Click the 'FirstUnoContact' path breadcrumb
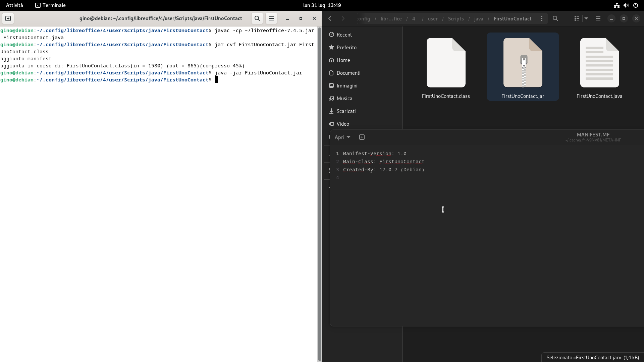 pyautogui.click(x=512, y=19)
